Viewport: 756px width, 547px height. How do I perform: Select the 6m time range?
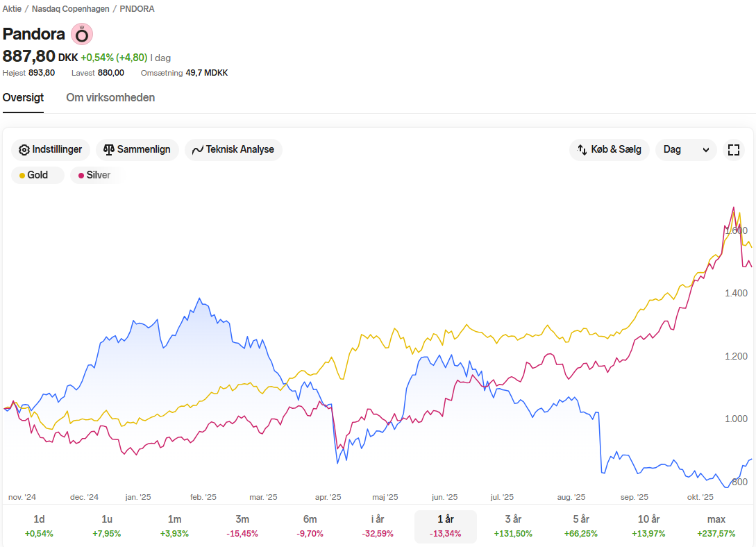point(310,526)
